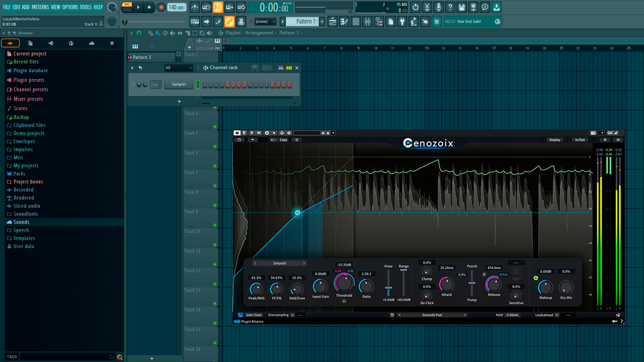Select previous compressor style before Smooth
Screen dimensions: 644x362
pos(255,263)
